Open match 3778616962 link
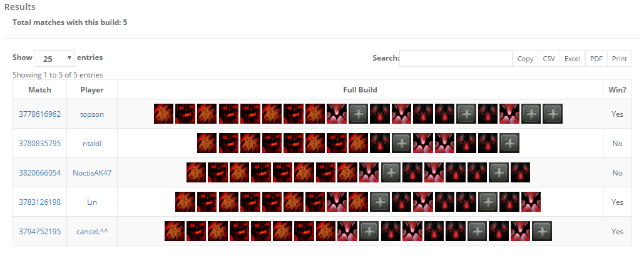The width and height of the screenshot is (644, 258). coord(40,114)
